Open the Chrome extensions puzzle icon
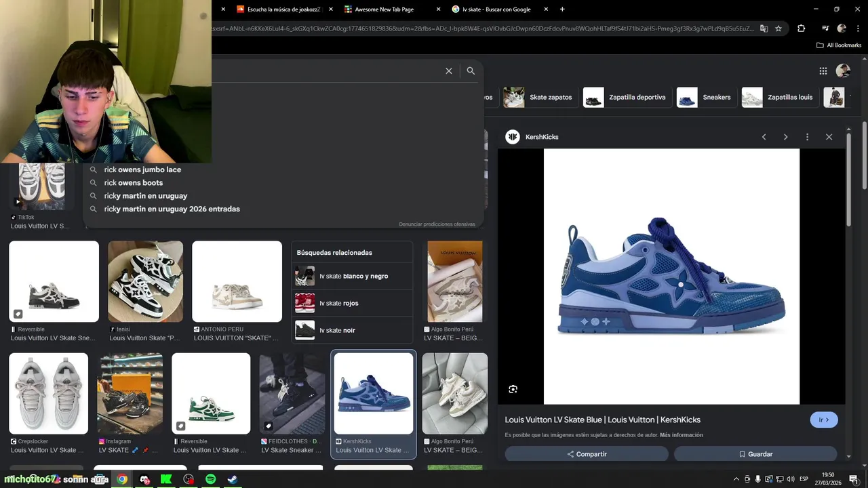868x488 pixels. coord(802,28)
